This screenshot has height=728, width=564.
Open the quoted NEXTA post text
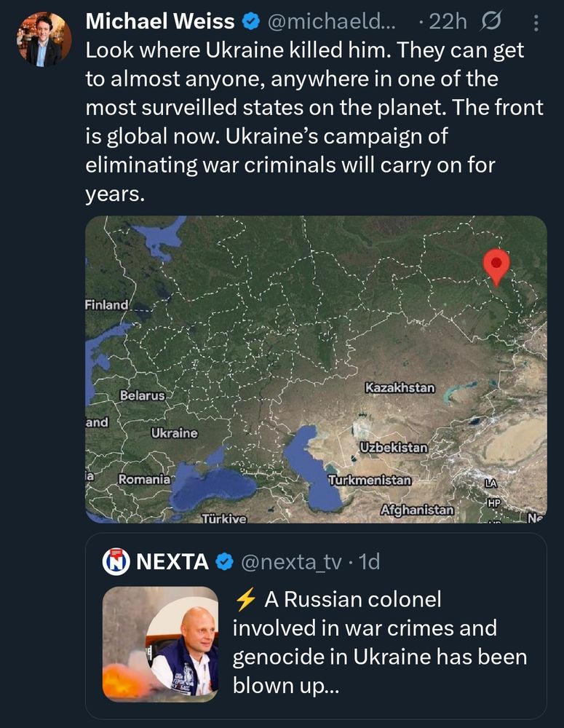(378, 642)
